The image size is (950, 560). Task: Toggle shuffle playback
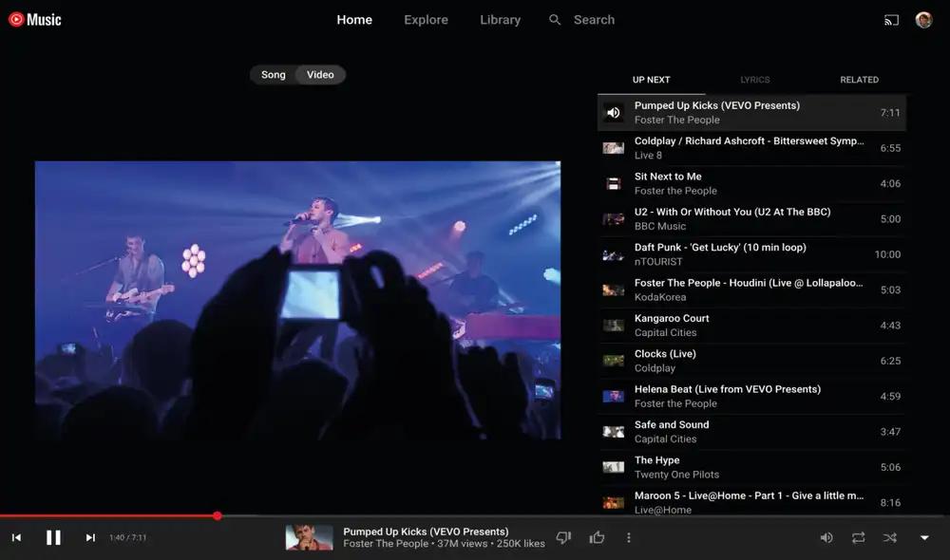(889, 537)
